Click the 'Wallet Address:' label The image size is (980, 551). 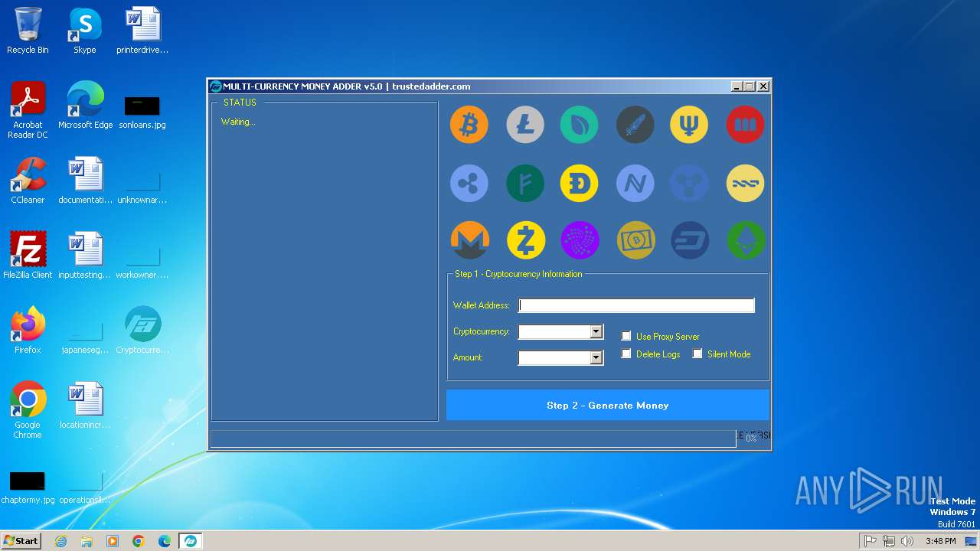pos(482,305)
